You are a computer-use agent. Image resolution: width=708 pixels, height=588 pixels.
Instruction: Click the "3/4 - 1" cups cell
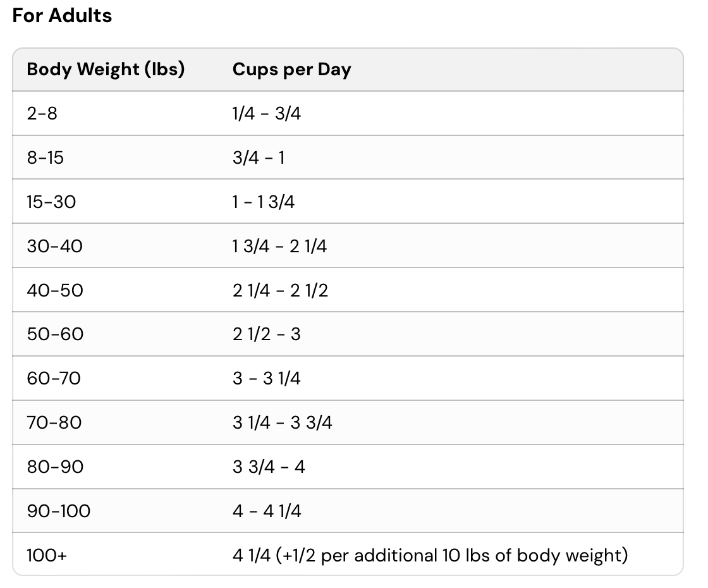tap(259, 157)
